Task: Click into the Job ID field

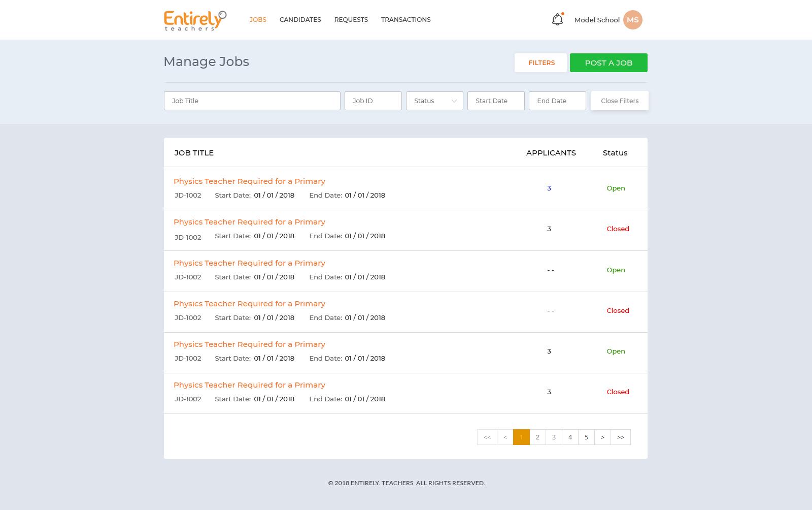Action: (373, 101)
